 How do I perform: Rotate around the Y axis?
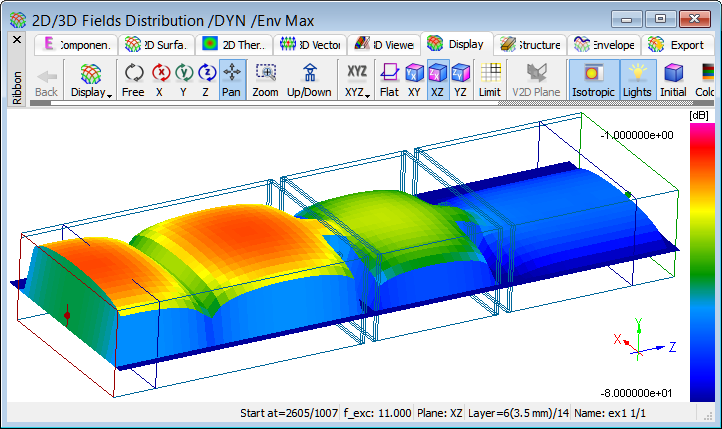pyautogui.click(x=184, y=79)
